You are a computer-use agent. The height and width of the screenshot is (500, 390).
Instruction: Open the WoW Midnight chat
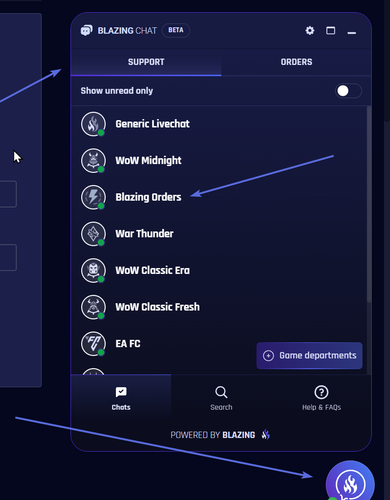[219, 161]
